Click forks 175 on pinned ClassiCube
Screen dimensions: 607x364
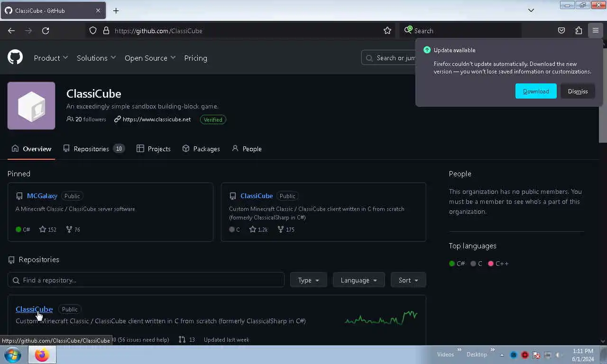click(286, 229)
